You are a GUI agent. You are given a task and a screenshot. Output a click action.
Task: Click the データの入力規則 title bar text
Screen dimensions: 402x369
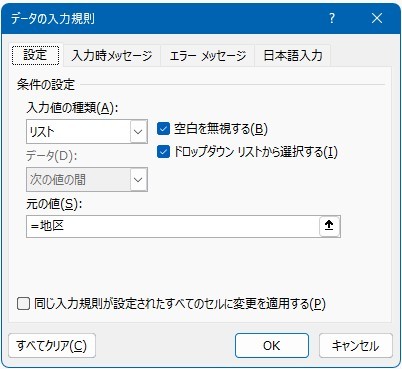pos(53,18)
